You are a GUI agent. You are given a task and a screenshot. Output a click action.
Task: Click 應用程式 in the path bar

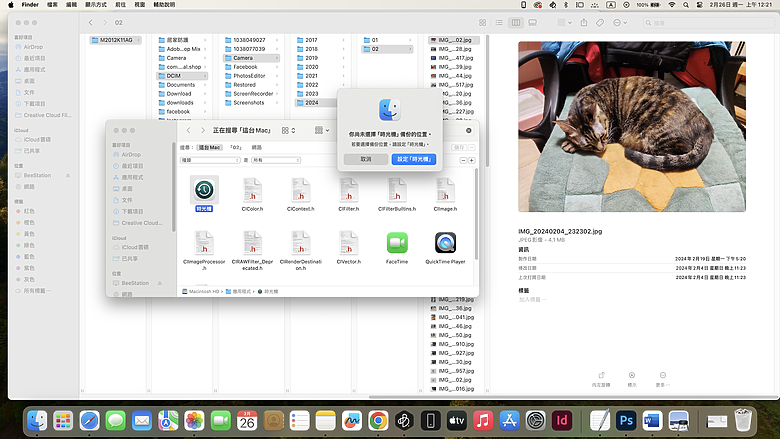(241, 291)
